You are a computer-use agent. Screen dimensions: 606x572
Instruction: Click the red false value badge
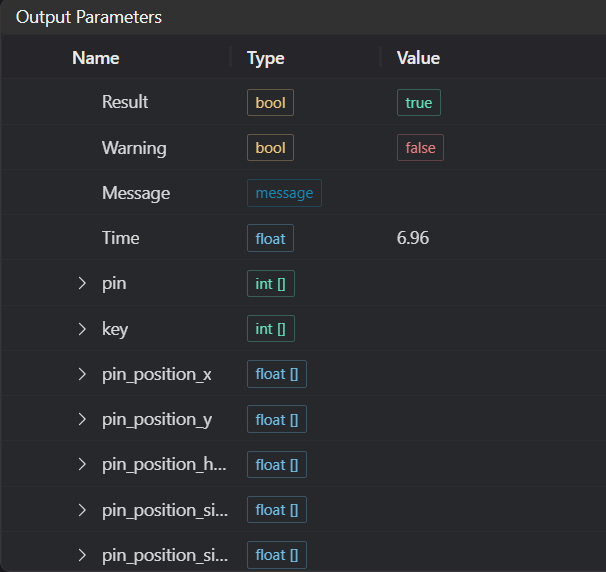tap(420, 148)
